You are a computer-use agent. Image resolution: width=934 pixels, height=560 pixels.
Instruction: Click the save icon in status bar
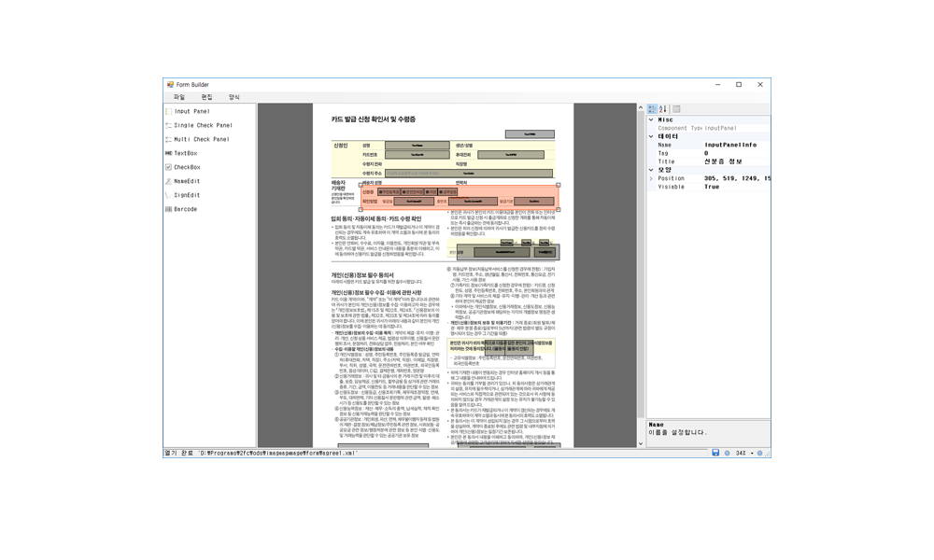pos(715,453)
